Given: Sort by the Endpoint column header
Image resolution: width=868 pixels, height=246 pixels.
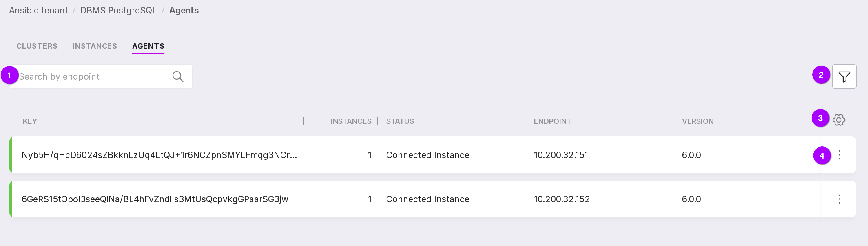Looking at the screenshot, I should point(552,121).
